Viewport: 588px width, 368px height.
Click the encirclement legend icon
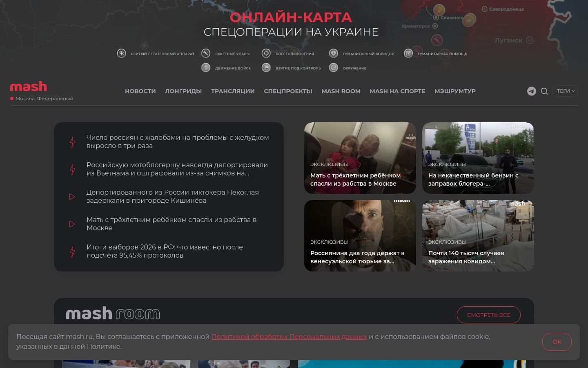click(334, 67)
